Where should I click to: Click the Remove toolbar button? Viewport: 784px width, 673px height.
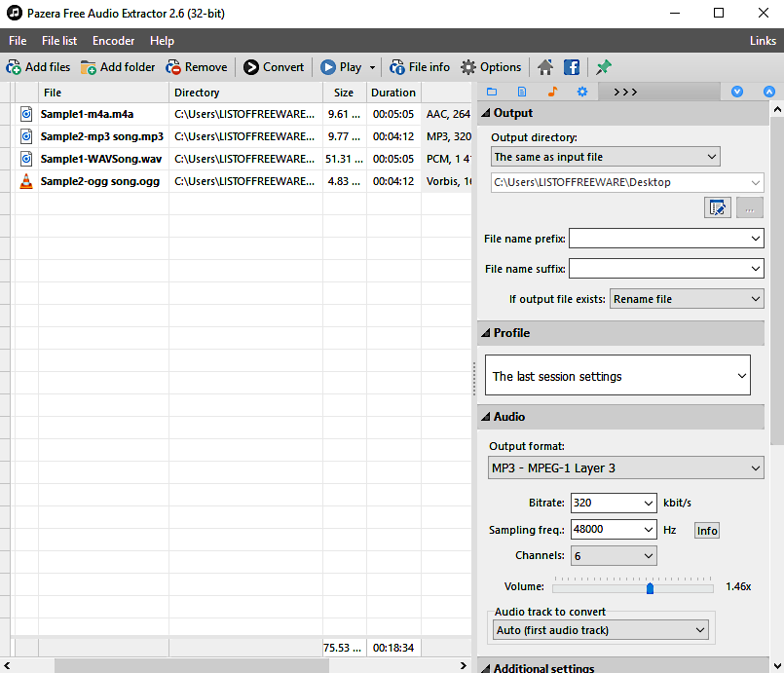(x=197, y=67)
